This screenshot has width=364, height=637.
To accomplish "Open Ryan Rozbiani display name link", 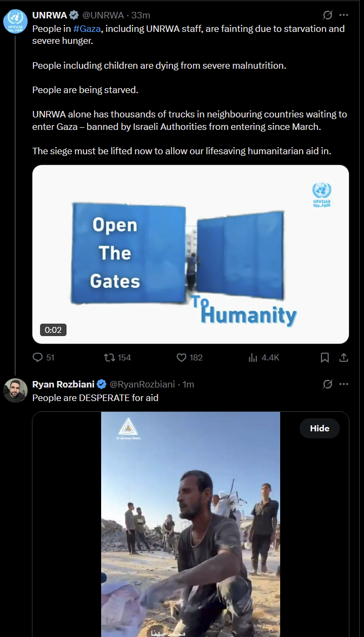I will (63, 384).
